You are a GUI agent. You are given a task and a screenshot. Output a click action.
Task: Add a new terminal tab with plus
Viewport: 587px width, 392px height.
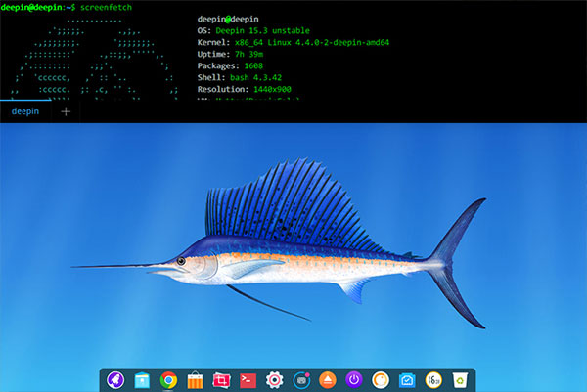click(x=66, y=111)
